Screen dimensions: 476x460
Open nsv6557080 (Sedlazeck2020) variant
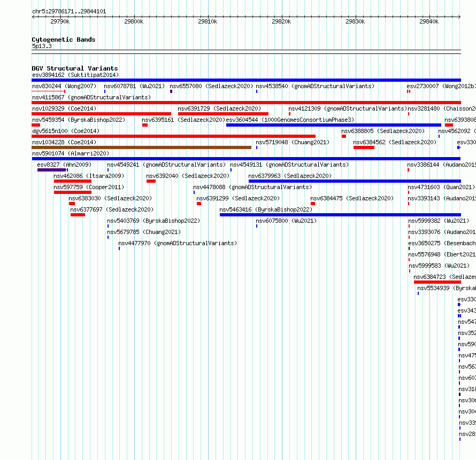click(x=211, y=86)
